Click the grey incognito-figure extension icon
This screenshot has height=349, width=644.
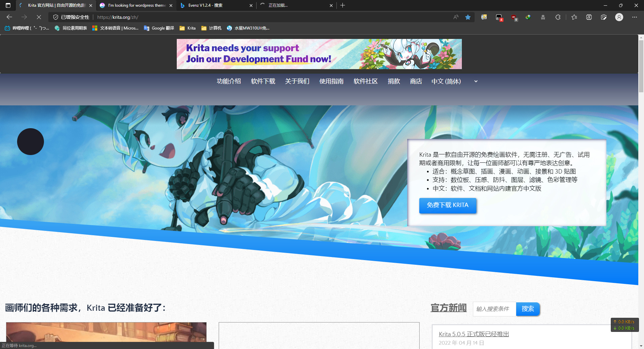[543, 17]
